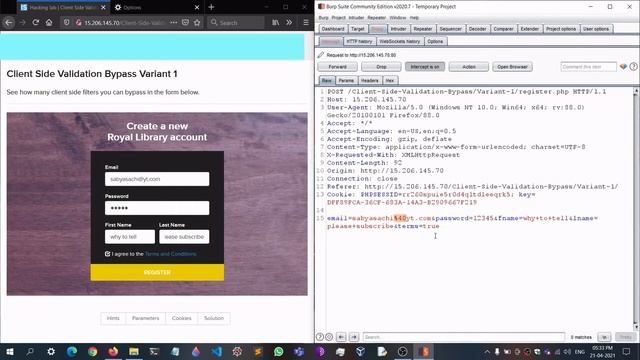The height and width of the screenshot is (360, 640).
Task: Open the highlight color picker icon
Action: tap(623, 67)
